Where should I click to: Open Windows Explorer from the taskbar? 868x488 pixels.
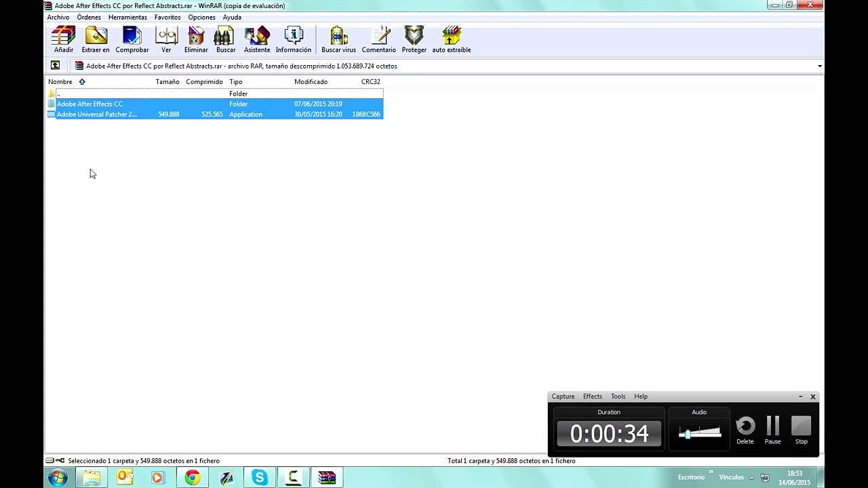[91, 477]
